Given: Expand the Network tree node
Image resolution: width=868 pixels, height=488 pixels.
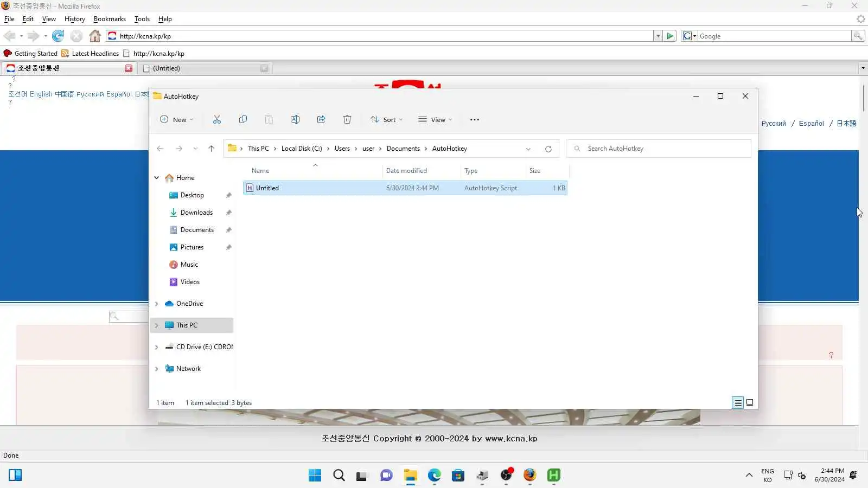Looking at the screenshot, I should click(157, 369).
